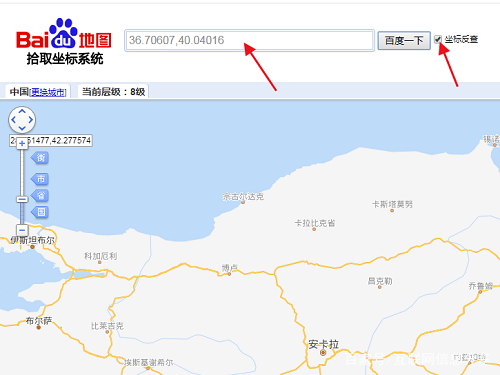Click the zoom slider handle
The width and height of the screenshot is (500, 375).
22,199
